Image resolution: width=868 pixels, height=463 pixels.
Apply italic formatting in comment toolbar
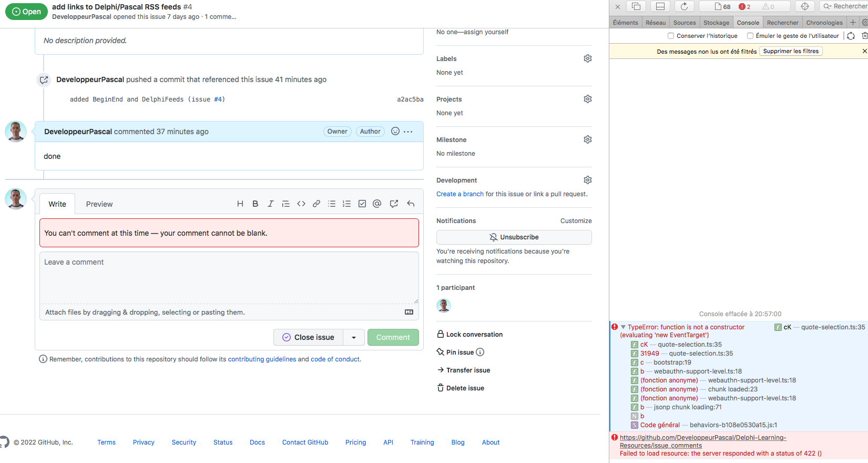coord(270,204)
